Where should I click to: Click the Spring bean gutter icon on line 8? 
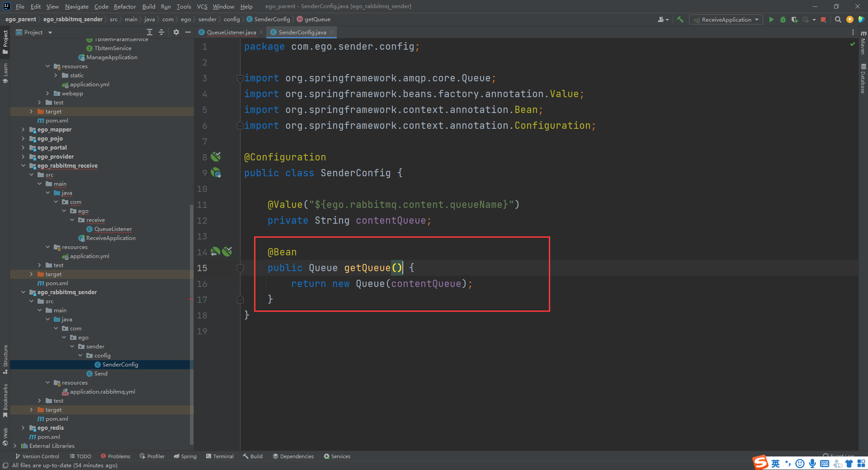(x=216, y=157)
